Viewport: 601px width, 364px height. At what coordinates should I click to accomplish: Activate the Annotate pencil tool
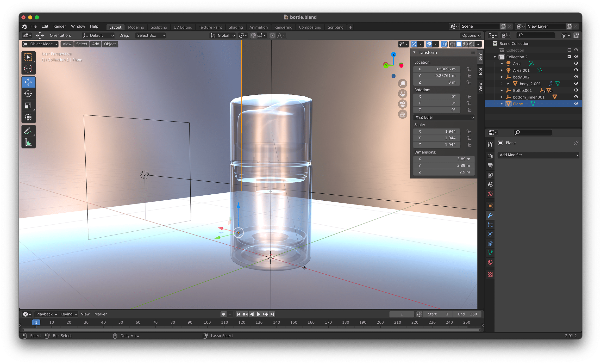28,131
